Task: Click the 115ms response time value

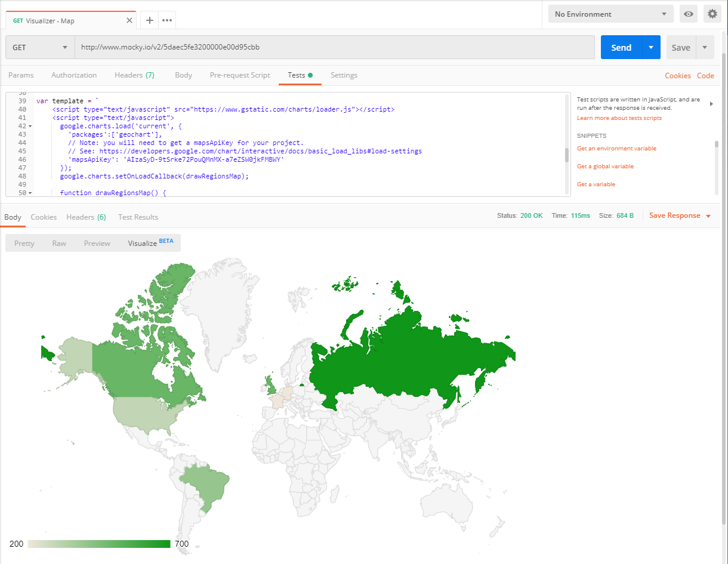Action: 581,215
